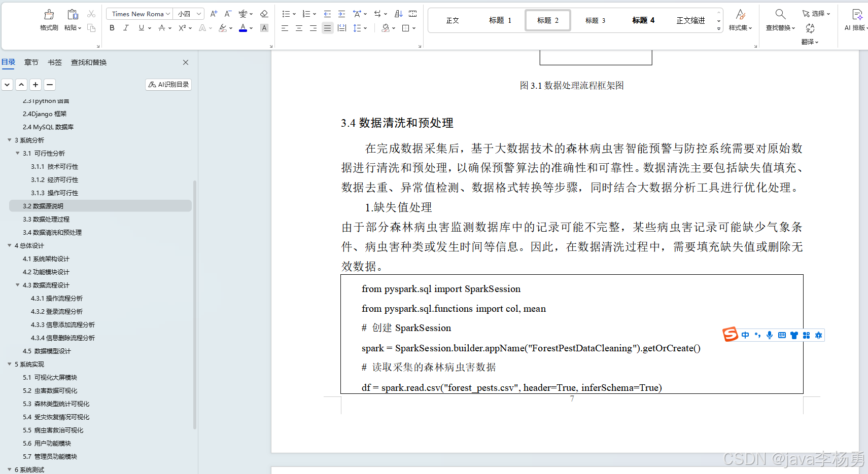Toggle justify alignment
The height and width of the screenshot is (474, 868).
click(328, 28)
